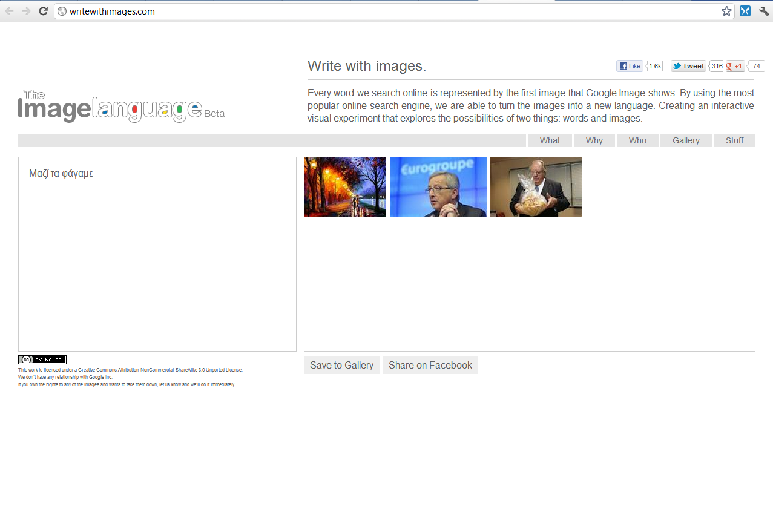The width and height of the screenshot is (773, 532).
Task: Open the Stuff menu item
Action: (x=734, y=140)
